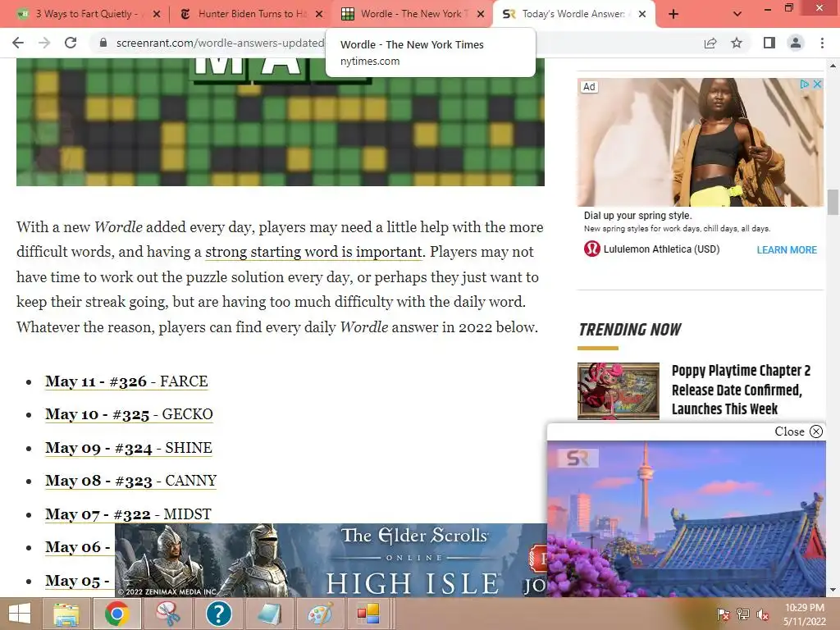840x630 pixels.
Task: Go back to the previous page
Action: pyautogui.click(x=18, y=43)
